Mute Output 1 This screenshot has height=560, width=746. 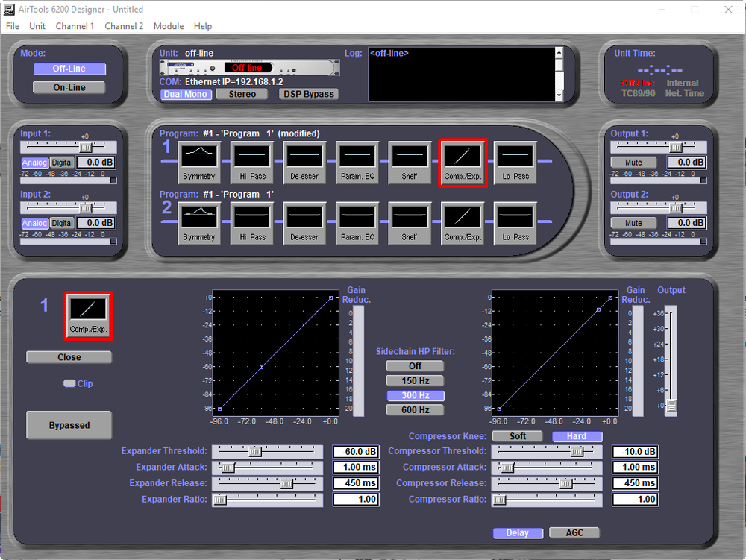[x=633, y=162]
